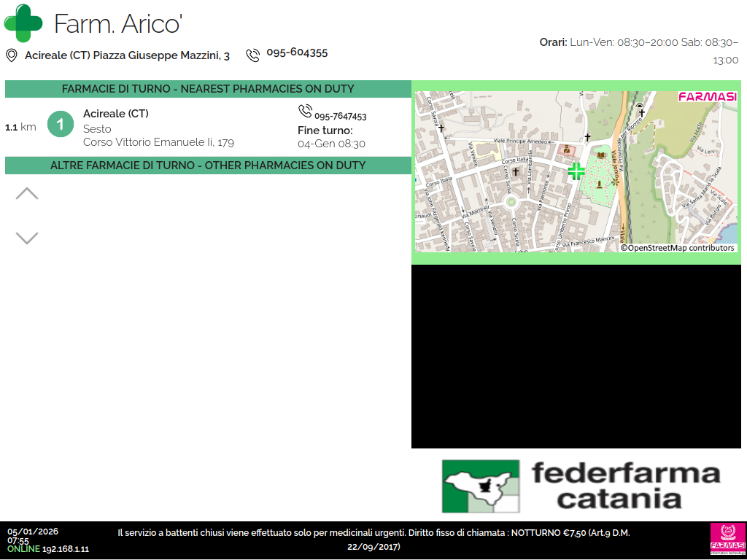
Task: Click the FARMASI logo in the footer
Action: 727,540
